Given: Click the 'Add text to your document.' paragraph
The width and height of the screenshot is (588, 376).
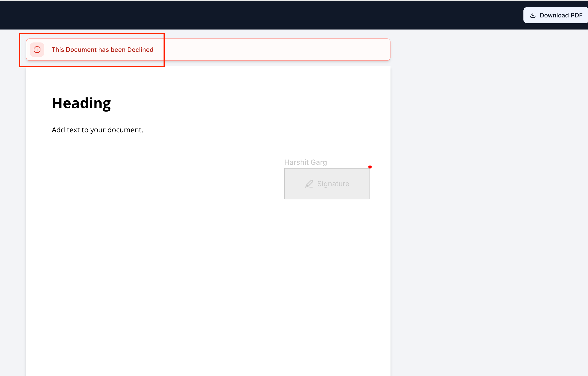Looking at the screenshot, I should 97,130.
